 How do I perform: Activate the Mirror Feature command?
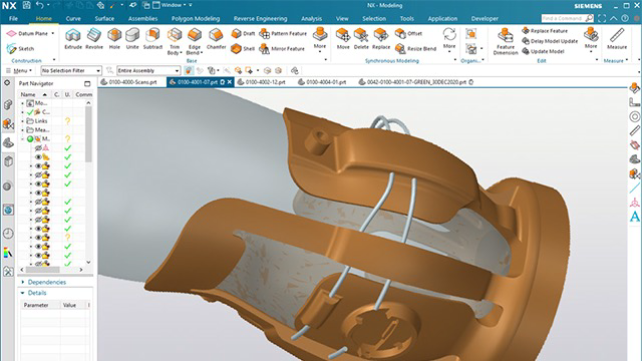point(283,49)
